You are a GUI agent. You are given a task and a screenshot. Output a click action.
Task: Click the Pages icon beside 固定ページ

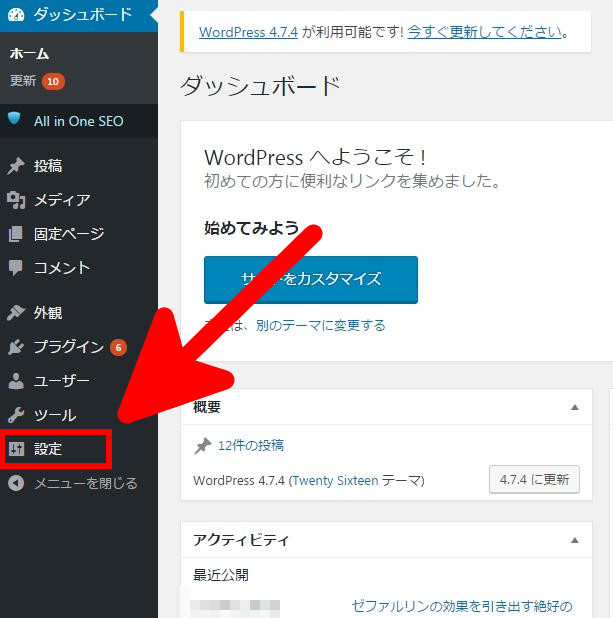15,234
